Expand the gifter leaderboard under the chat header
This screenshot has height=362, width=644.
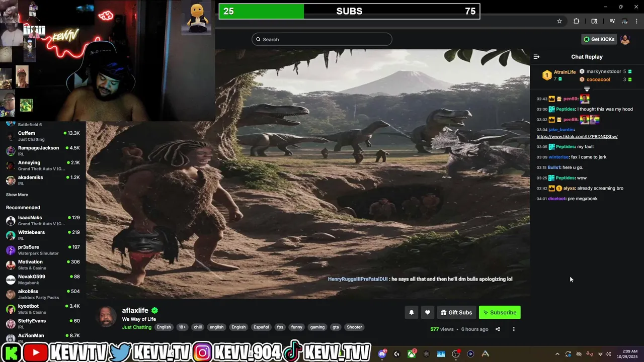click(587, 89)
